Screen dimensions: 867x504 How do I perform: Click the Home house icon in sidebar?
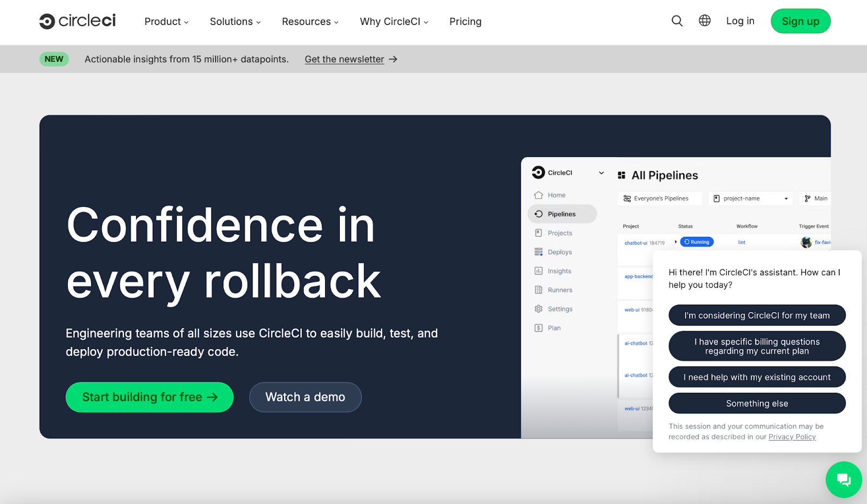(538, 195)
